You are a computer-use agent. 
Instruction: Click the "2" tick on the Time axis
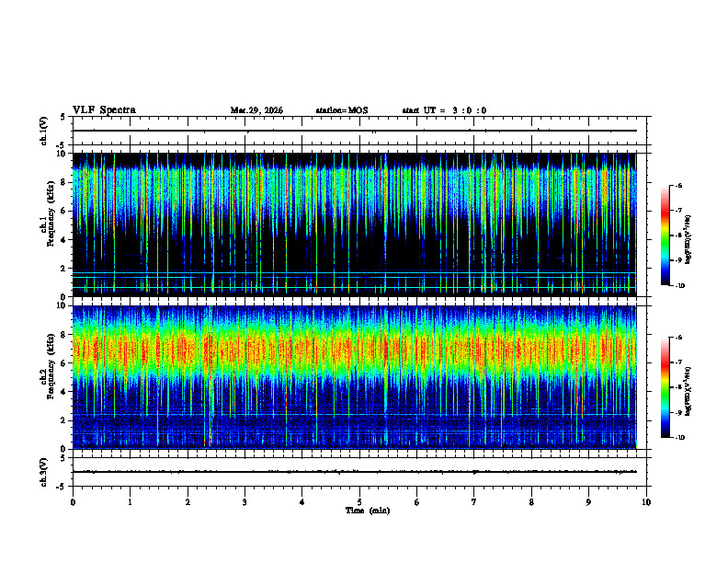click(x=188, y=502)
